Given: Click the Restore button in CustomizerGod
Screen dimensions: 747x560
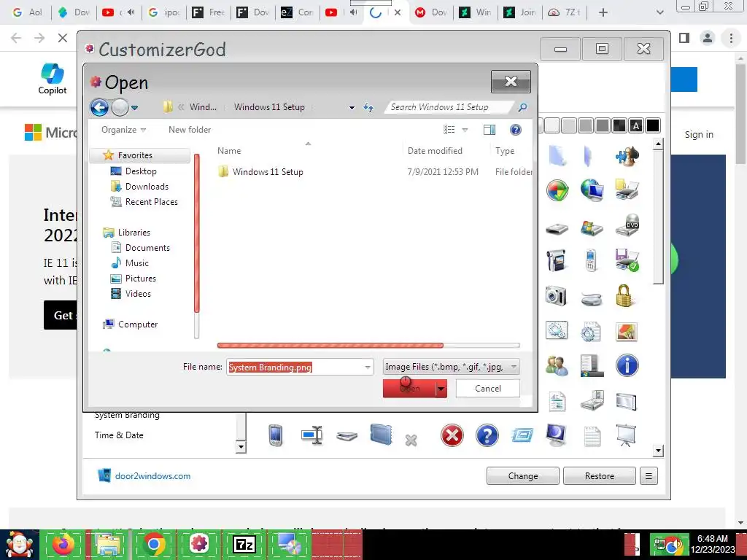Looking at the screenshot, I should coord(600,475).
